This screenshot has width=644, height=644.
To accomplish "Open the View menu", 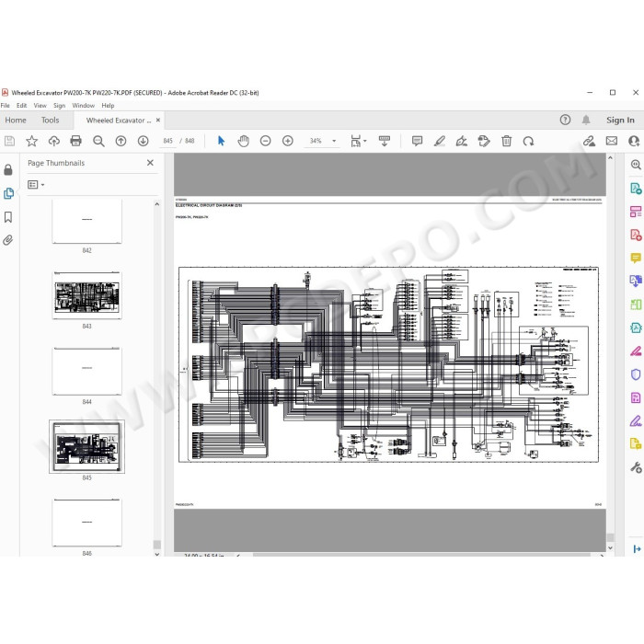I will click(x=40, y=106).
